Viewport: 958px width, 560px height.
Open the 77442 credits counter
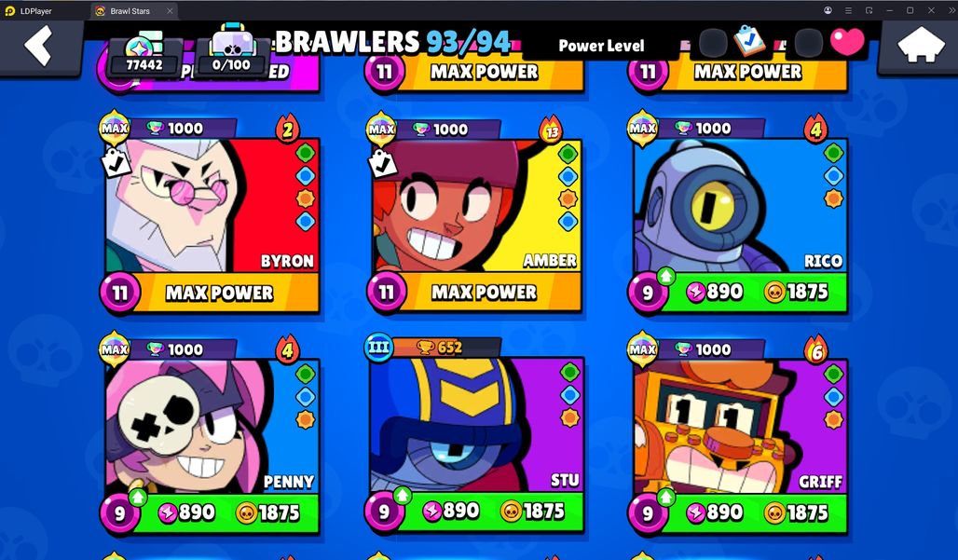point(144,57)
